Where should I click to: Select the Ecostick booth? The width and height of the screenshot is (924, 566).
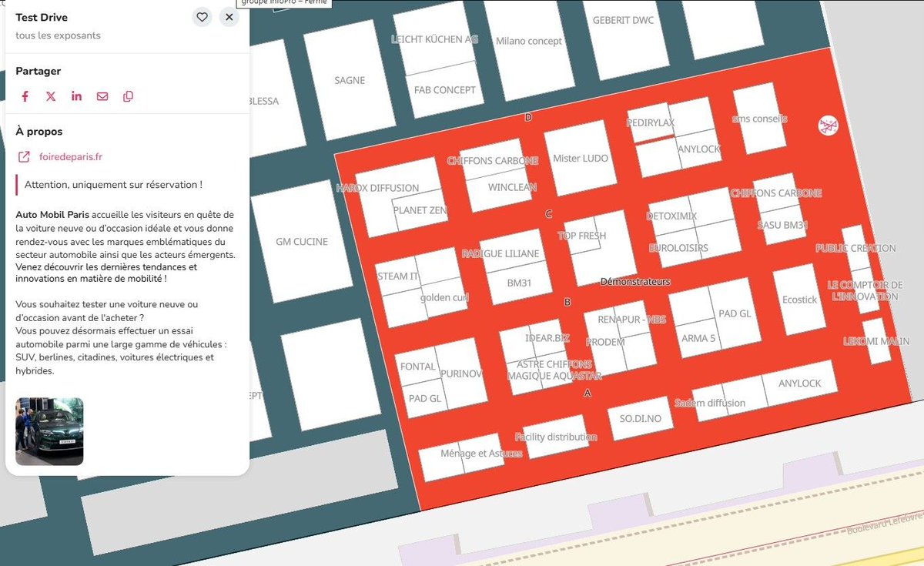799,300
